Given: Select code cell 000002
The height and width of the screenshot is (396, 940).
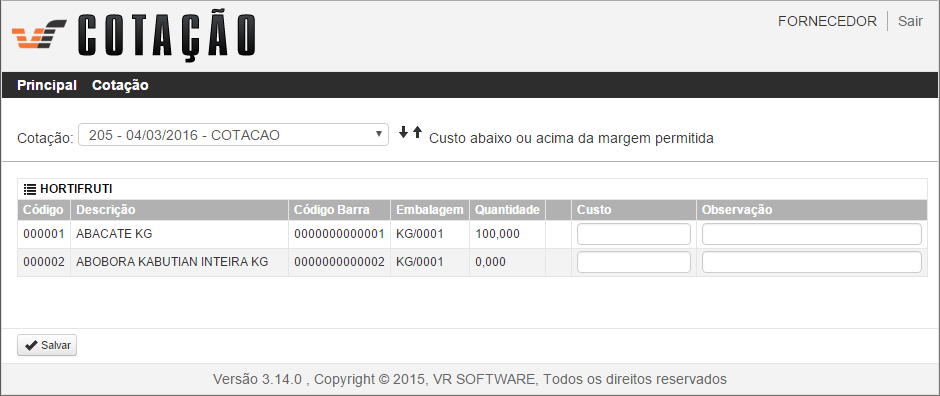Looking at the screenshot, I should tap(44, 262).
